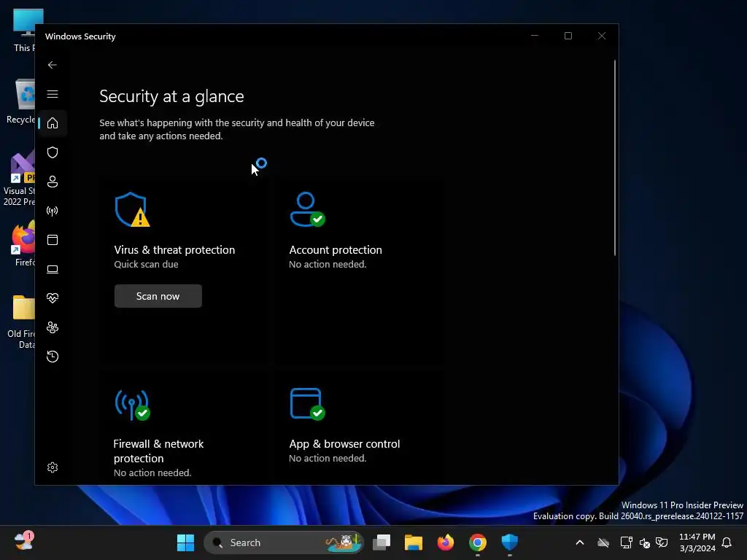Image resolution: width=747 pixels, height=560 pixels.
Task: Click the Scan now button
Action: pos(158,296)
